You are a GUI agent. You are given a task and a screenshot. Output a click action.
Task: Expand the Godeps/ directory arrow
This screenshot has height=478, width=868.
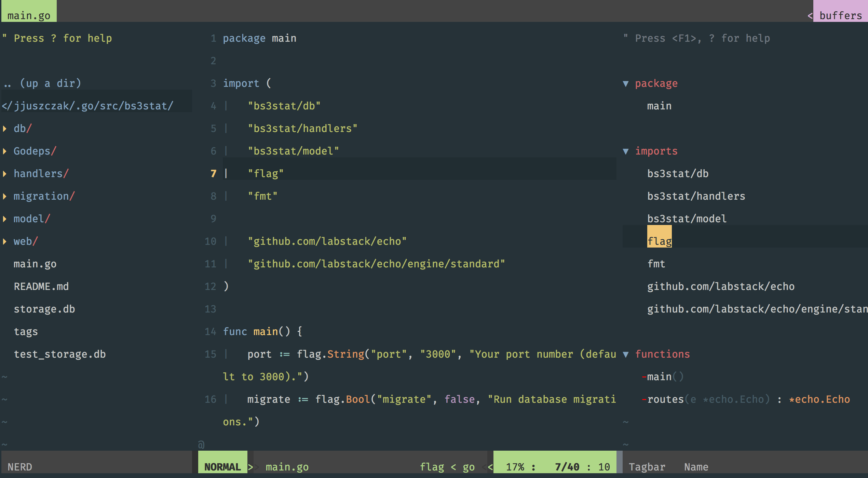pos(5,151)
